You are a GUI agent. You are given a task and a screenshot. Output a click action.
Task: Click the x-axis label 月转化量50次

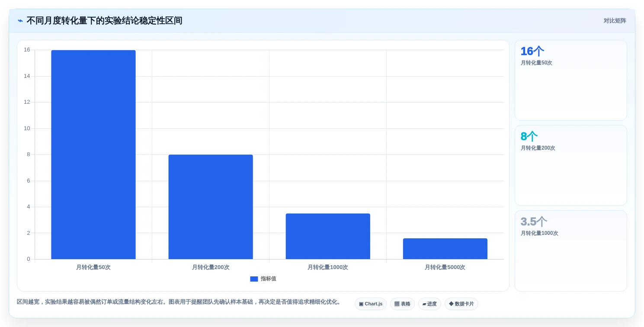tap(93, 267)
